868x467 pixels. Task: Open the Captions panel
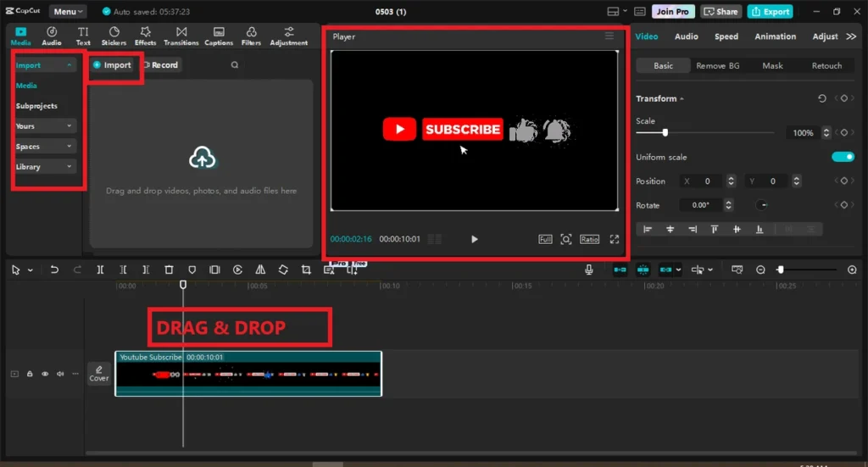tap(219, 36)
